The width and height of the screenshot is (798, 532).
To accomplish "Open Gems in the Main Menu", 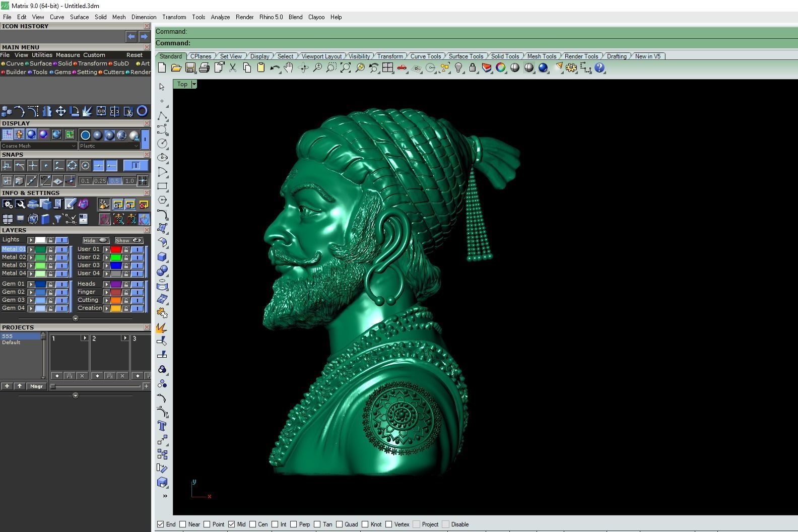I will tap(62, 72).
